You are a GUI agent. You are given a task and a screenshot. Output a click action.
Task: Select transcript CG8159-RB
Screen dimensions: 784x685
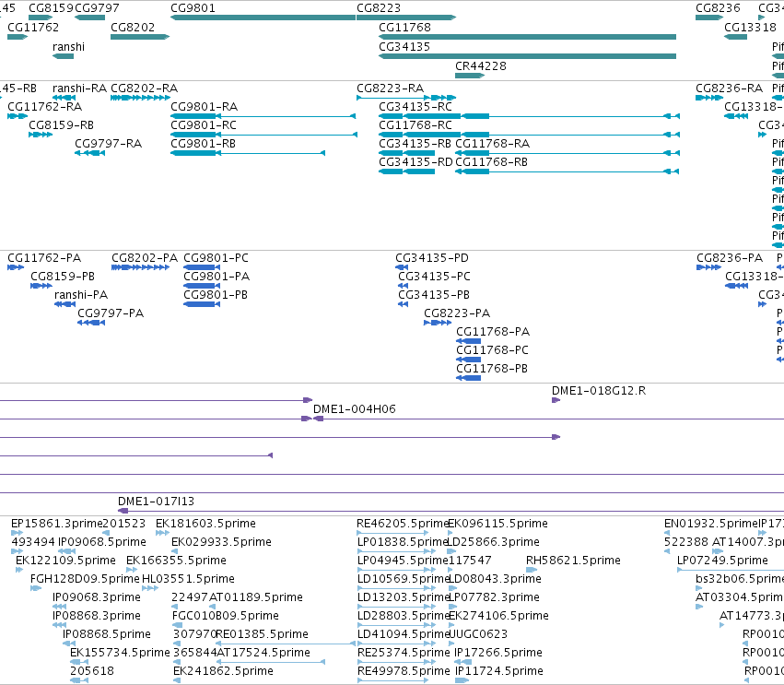click(x=62, y=125)
